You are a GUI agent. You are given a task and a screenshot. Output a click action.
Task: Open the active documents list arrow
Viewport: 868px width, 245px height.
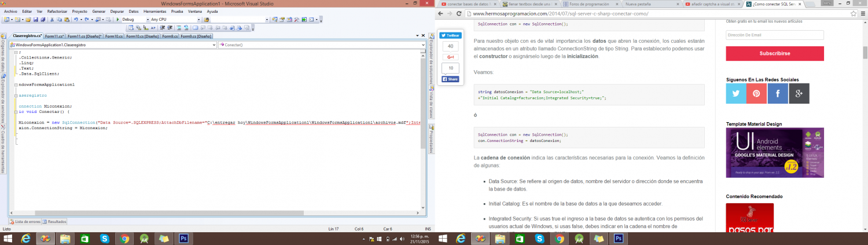pyautogui.click(x=417, y=35)
